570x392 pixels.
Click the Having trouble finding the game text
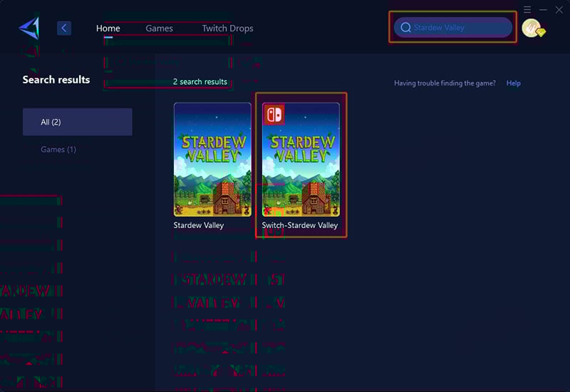pos(445,83)
